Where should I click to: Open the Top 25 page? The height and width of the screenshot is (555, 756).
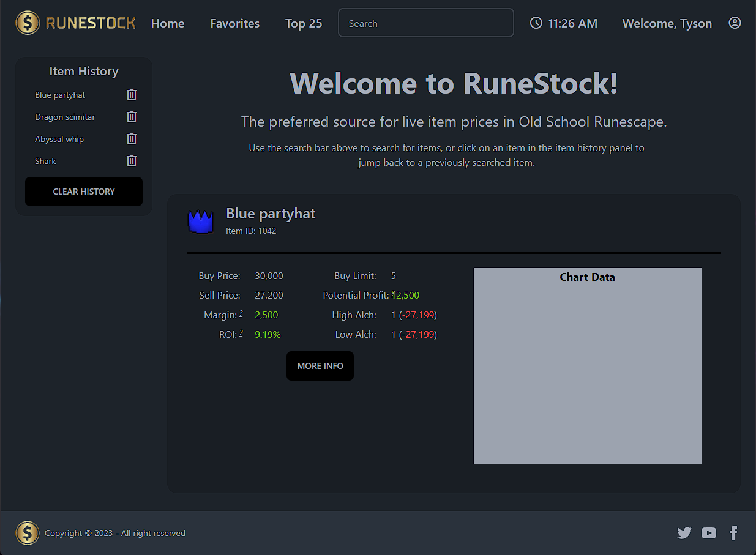304,23
